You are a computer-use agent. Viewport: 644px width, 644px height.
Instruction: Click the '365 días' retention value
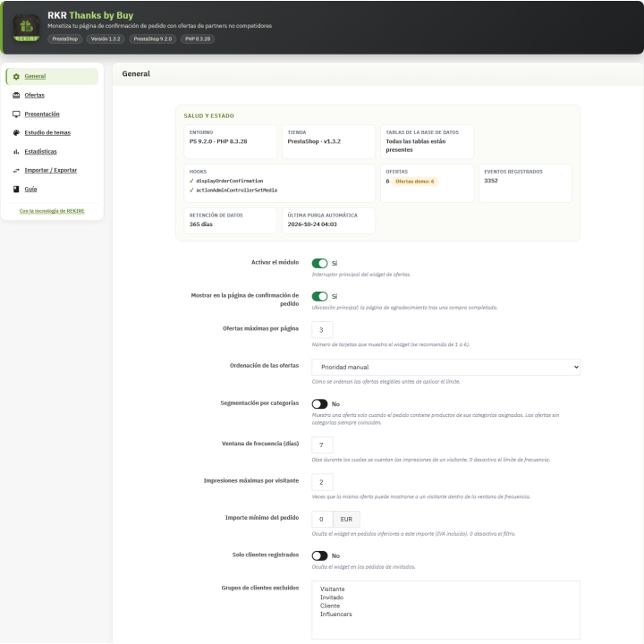pyautogui.click(x=201, y=225)
